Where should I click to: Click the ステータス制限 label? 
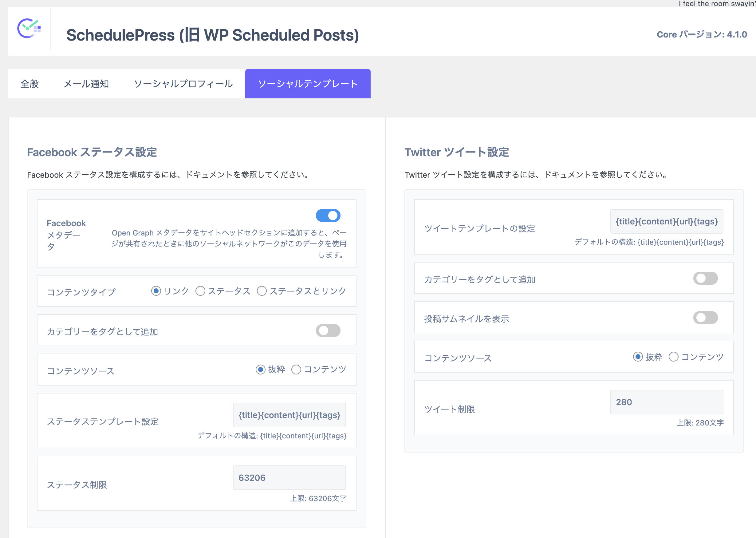[77, 485]
